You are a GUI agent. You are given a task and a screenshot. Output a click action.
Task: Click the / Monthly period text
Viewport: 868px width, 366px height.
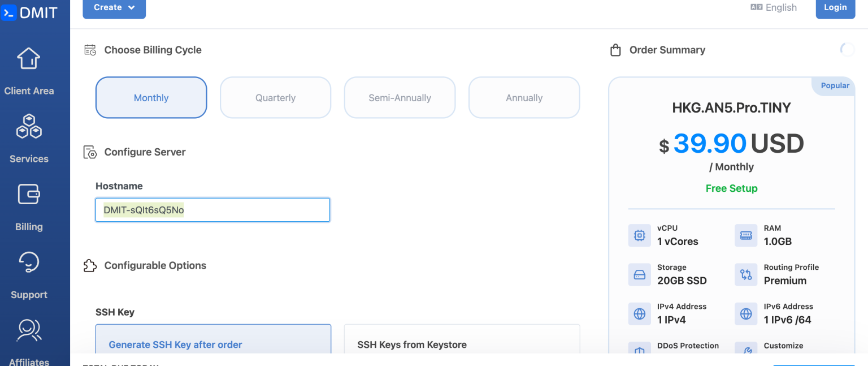click(x=731, y=167)
